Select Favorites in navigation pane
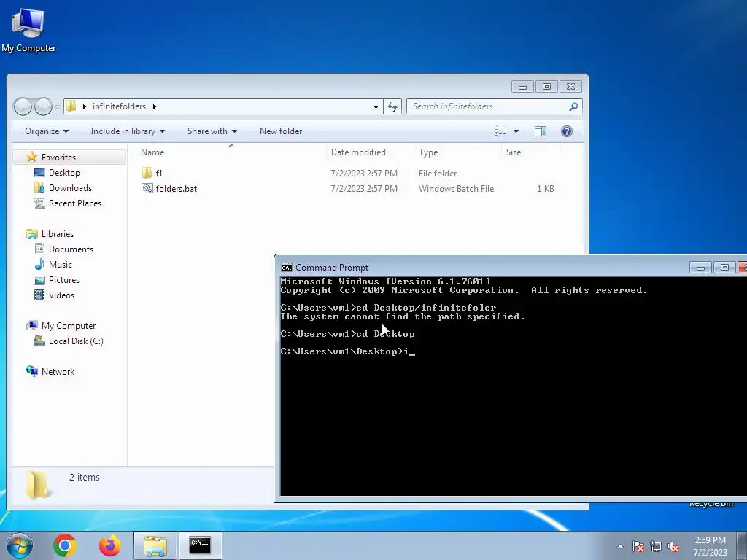The width and height of the screenshot is (747, 560). 58,157
